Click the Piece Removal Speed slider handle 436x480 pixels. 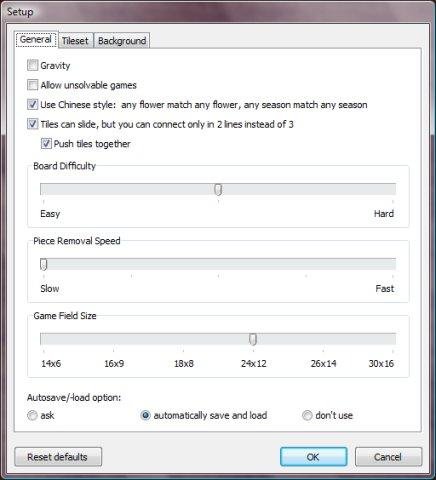click(44, 264)
